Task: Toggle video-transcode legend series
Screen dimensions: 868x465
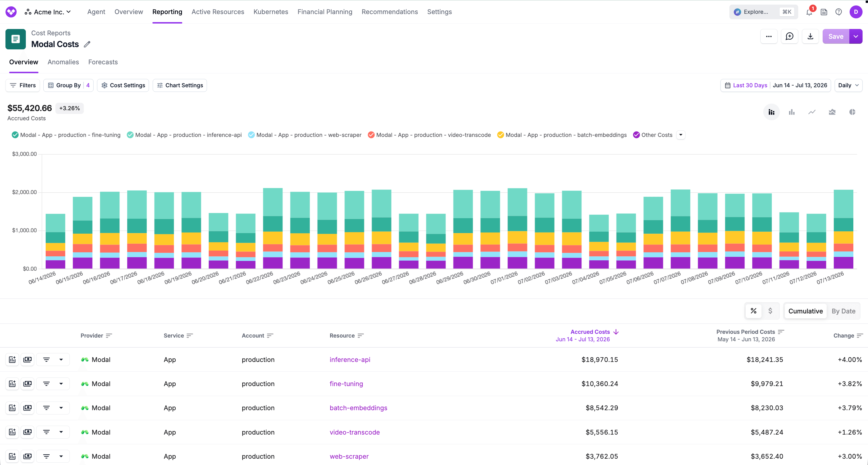Action: (x=429, y=135)
